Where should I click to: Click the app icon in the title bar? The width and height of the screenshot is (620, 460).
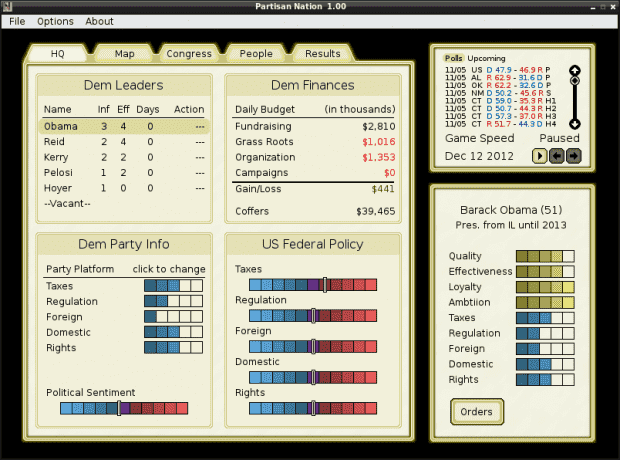[10, 6]
